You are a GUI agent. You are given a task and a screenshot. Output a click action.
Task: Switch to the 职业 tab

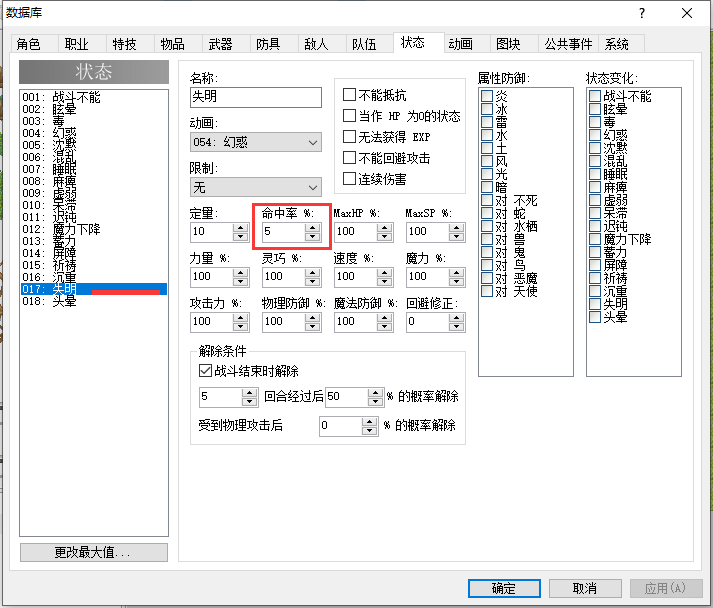coord(76,44)
